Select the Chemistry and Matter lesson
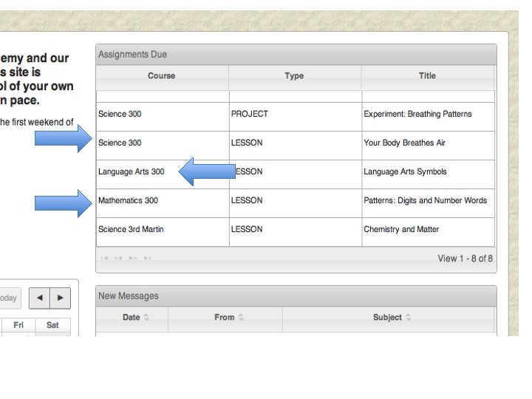532x399 pixels. click(401, 230)
